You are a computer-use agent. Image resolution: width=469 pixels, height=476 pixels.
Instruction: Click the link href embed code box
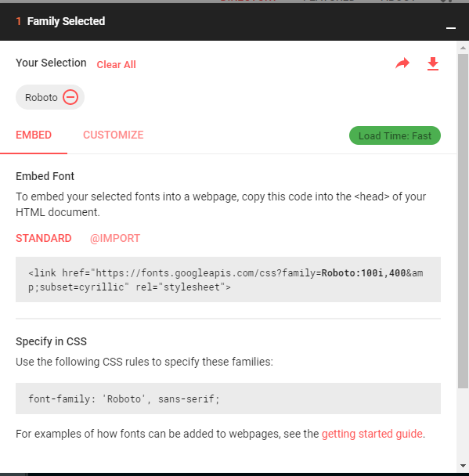pyautogui.click(x=228, y=279)
